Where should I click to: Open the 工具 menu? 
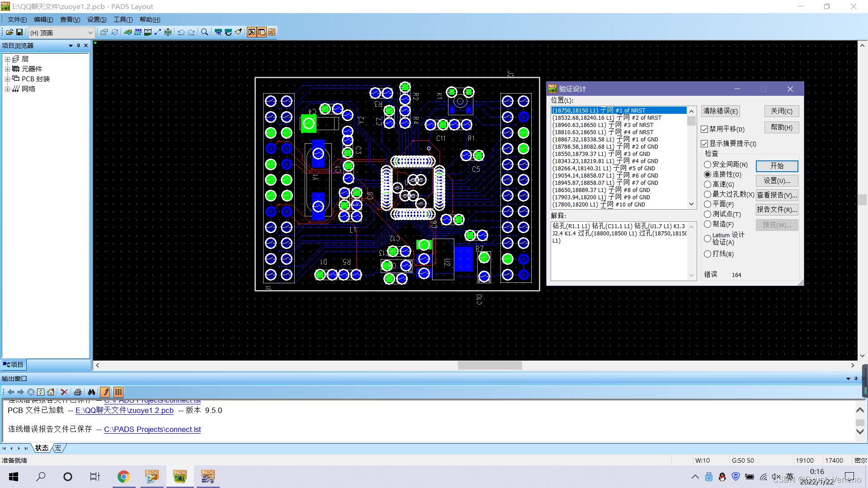[123, 19]
